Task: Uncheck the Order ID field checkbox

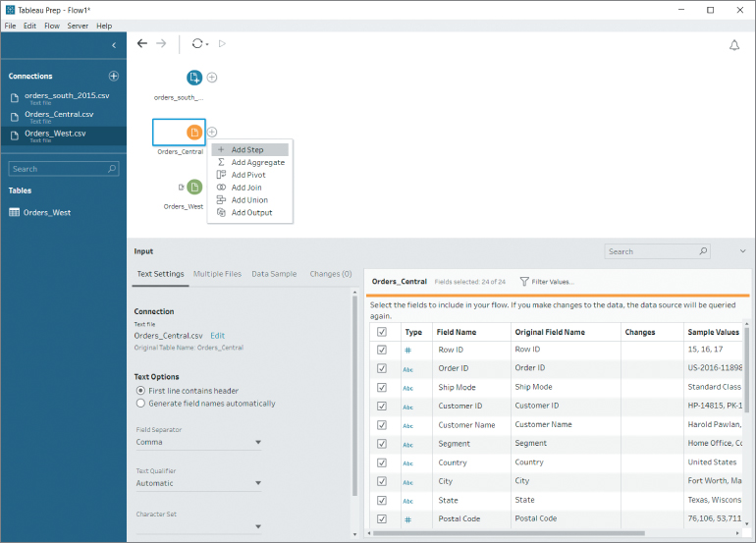Action: 382,368
